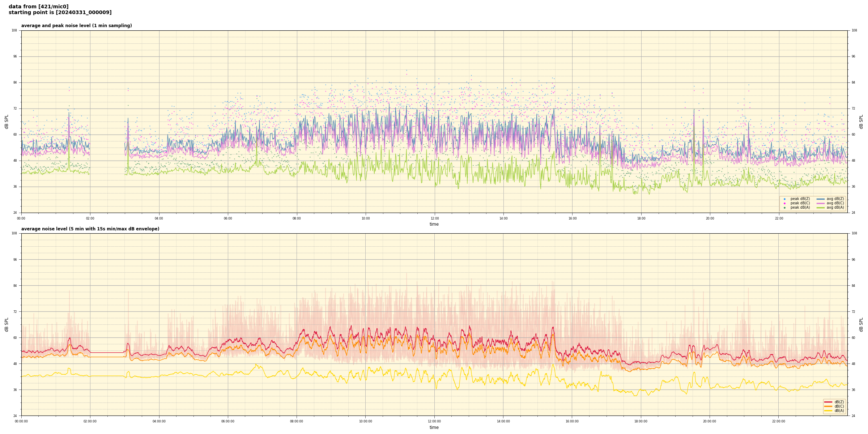The image size is (868, 434).
Task: Click the 06:00:00 tick on bottom chart
Action: (228, 421)
